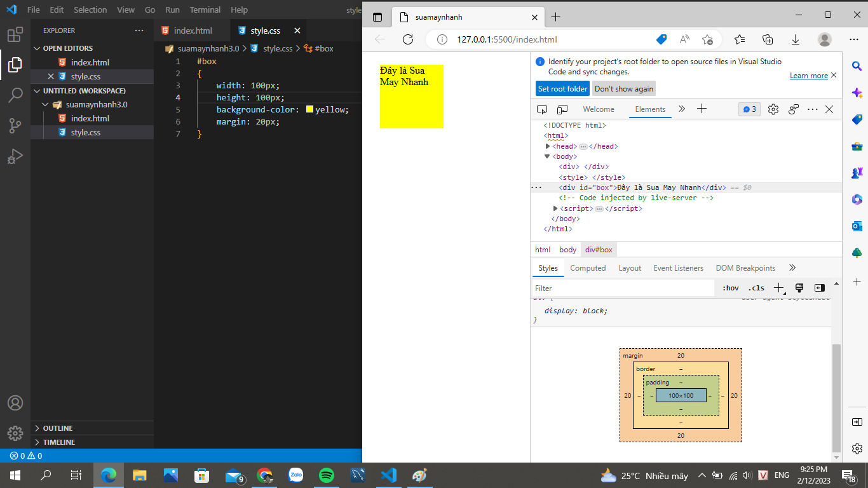
Task: Show more DevTools tabs chevron beside Elements
Action: 682,109
